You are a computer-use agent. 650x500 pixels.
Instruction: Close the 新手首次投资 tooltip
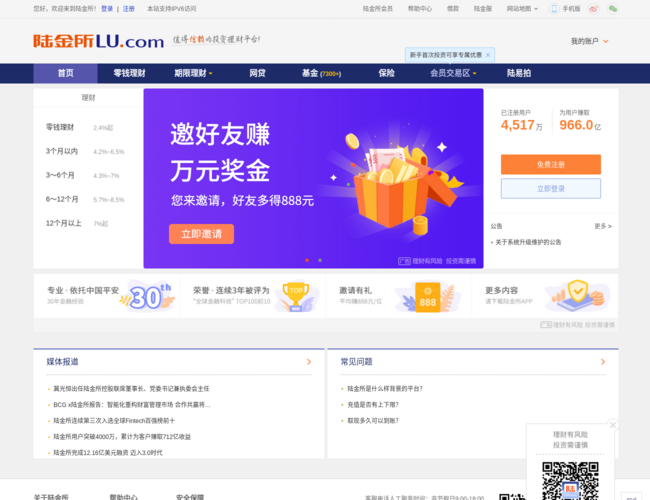point(488,55)
